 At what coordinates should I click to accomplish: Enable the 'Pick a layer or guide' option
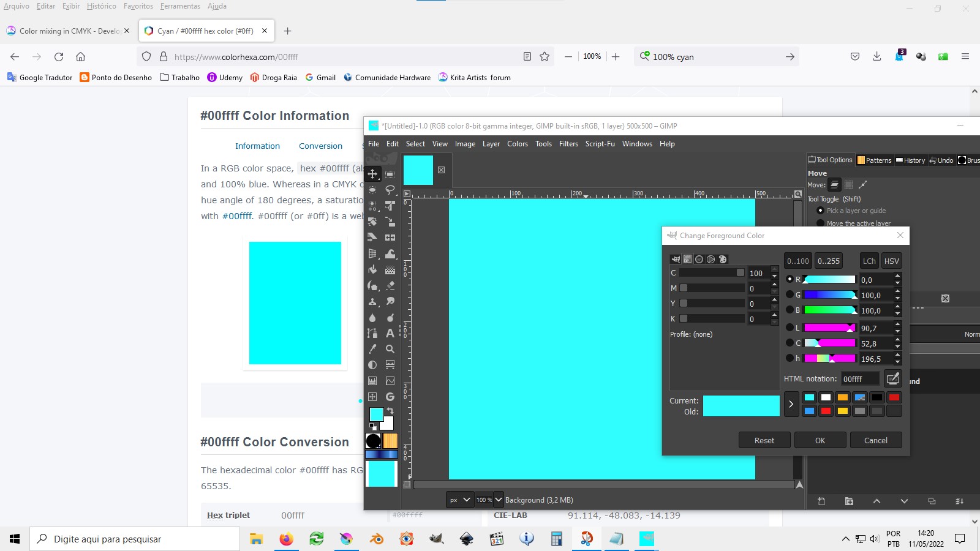(x=821, y=211)
